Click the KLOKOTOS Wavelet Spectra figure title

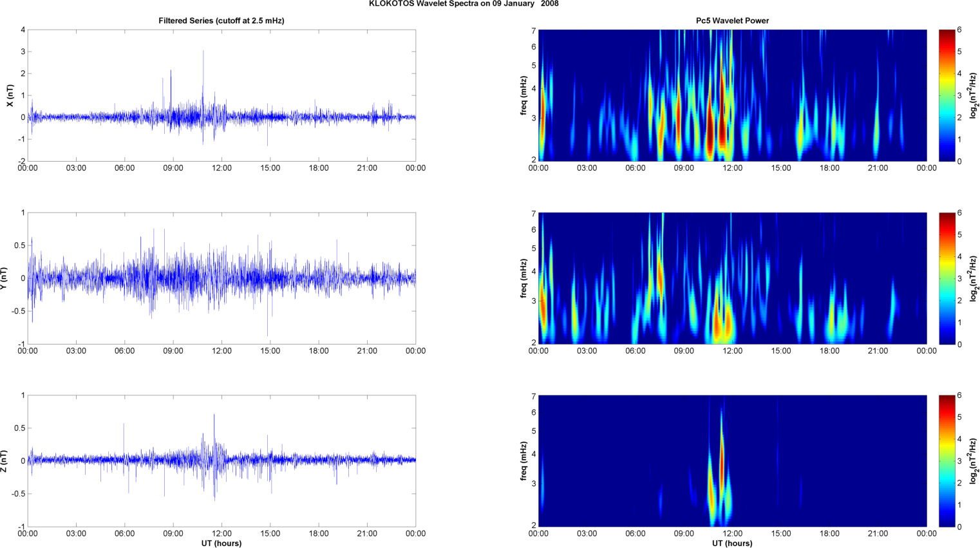click(x=464, y=4)
